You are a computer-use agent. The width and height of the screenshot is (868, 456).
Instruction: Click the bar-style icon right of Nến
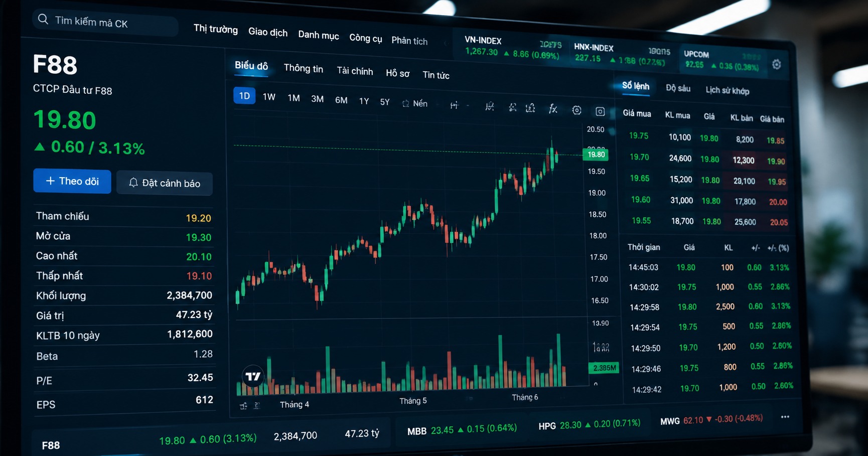click(454, 105)
